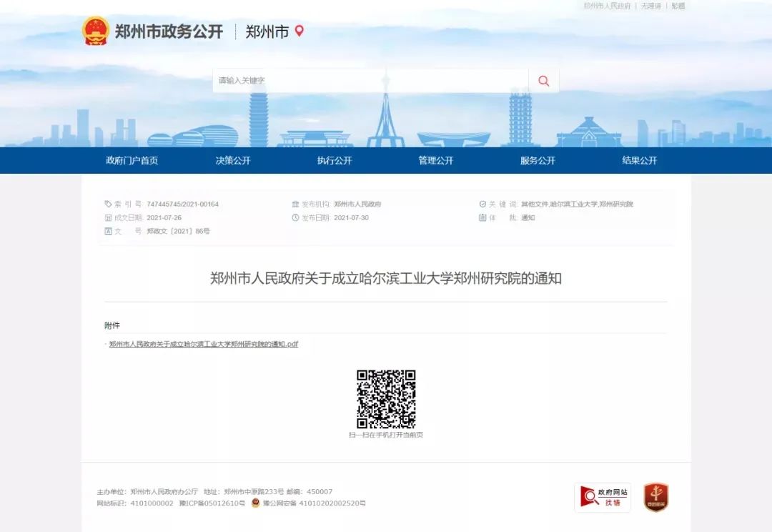Click the clock icon next to 发布日期

tap(295, 217)
